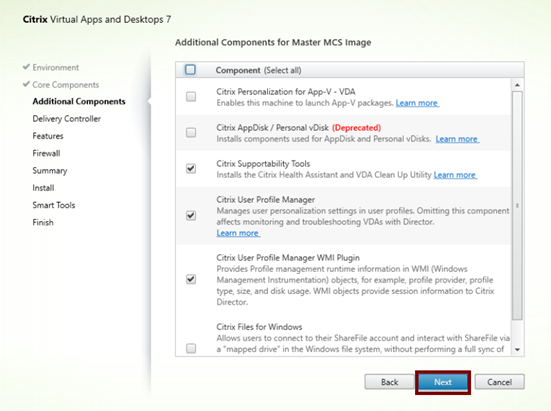Toggle User Profile Manager WMI Plugin checkbox

[191, 279]
